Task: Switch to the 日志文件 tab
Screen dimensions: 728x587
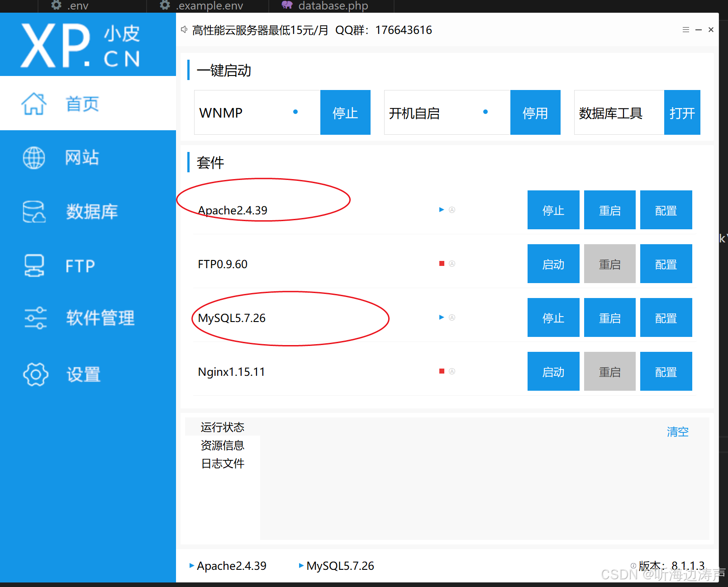Action: point(222,463)
